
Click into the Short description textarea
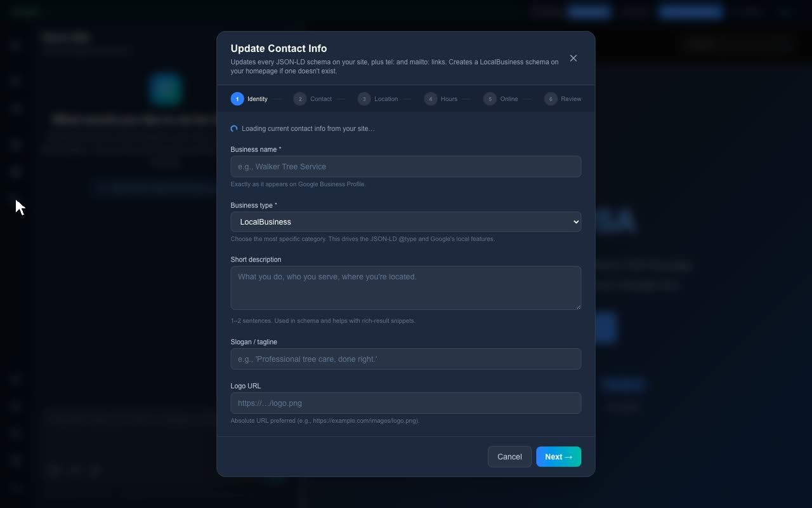coord(406,288)
